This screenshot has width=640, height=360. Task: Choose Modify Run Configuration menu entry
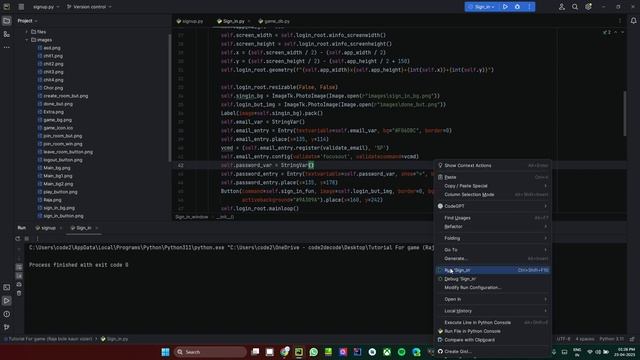click(x=493, y=288)
